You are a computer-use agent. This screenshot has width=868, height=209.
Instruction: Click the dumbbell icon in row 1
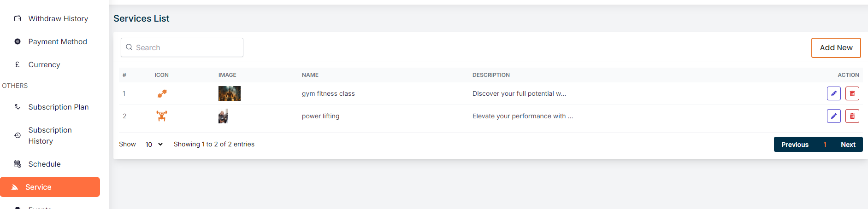click(x=162, y=93)
